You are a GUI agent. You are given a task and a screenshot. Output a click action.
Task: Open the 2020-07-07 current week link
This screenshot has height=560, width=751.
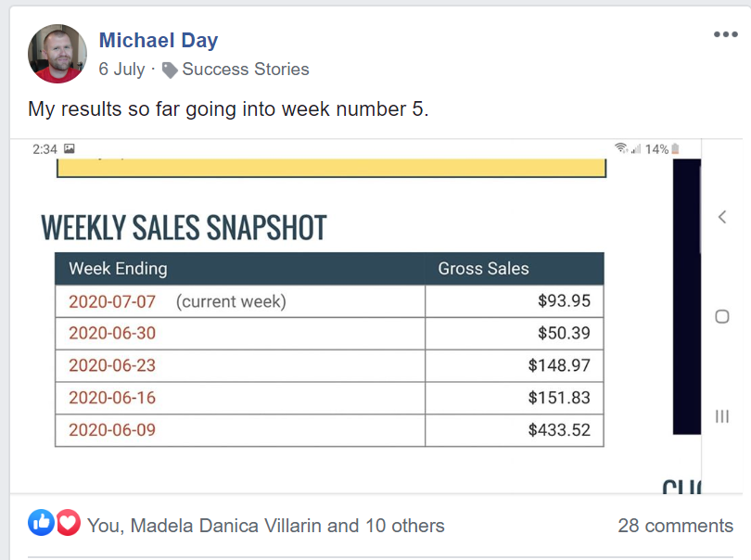[112, 302]
